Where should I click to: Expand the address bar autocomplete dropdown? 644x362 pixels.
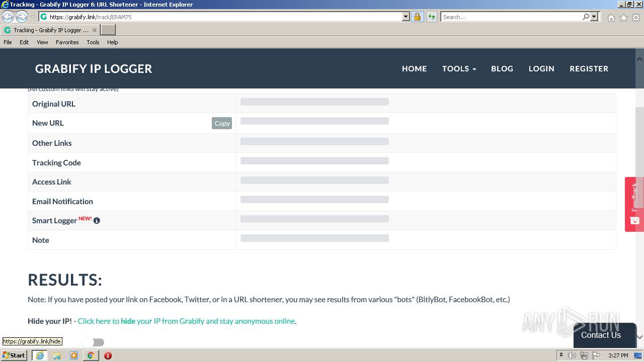406,17
